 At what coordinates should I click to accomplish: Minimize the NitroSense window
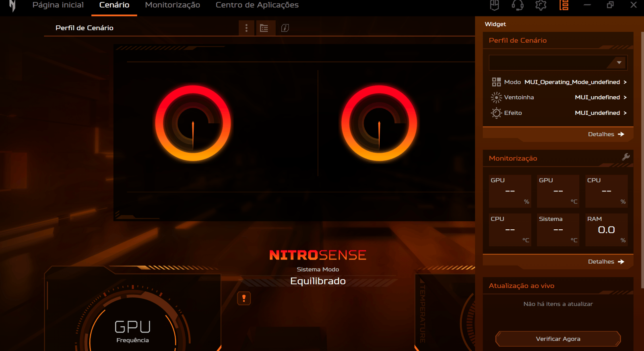coord(587,5)
